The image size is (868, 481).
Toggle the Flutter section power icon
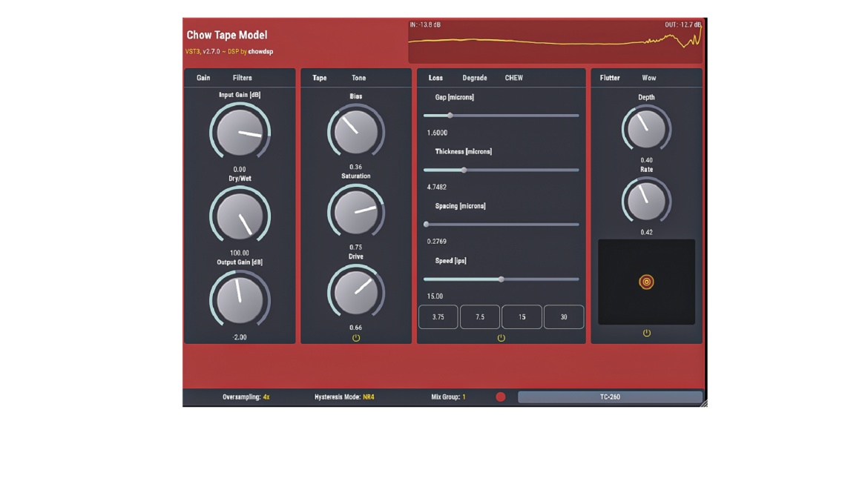[647, 333]
